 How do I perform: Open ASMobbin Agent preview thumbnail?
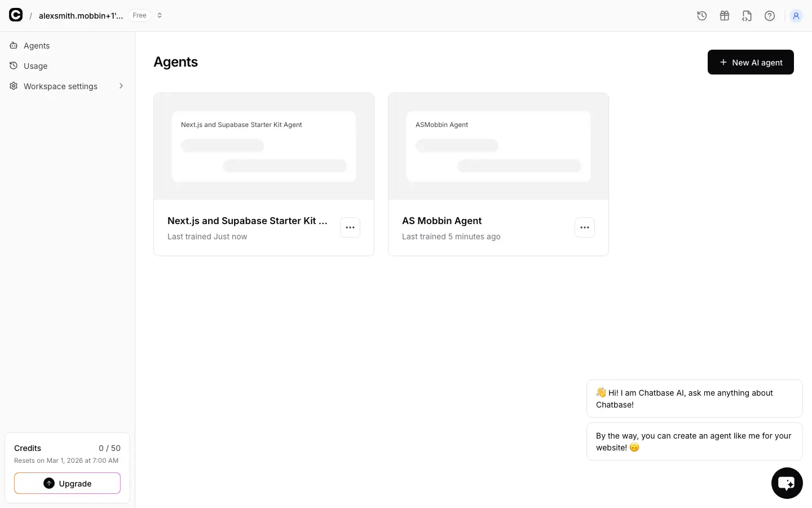[x=498, y=146]
